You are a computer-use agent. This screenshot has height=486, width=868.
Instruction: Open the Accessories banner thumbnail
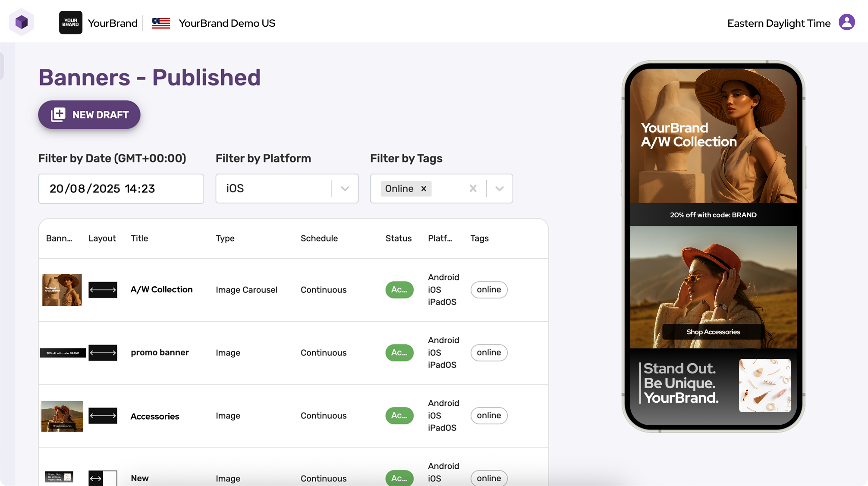[62, 416]
